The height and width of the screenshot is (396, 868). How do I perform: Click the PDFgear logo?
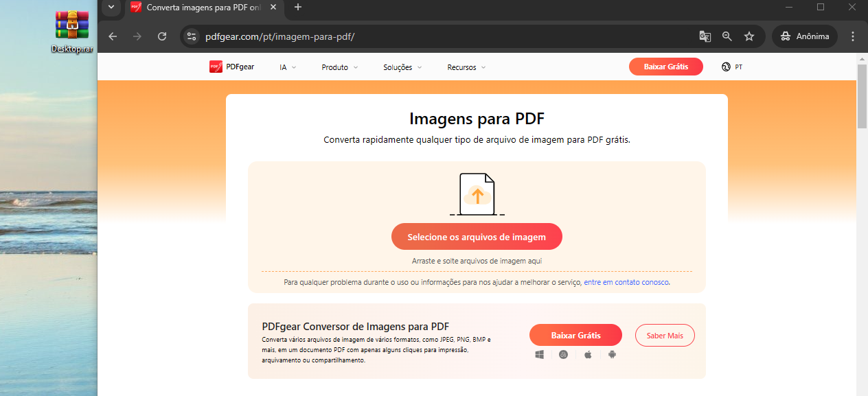click(x=232, y=67)
